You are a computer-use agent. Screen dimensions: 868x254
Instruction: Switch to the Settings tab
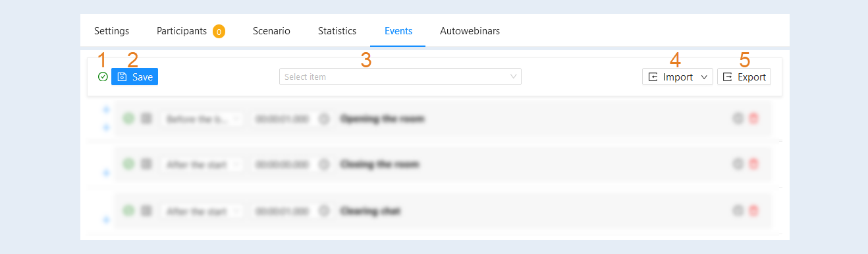112,31
